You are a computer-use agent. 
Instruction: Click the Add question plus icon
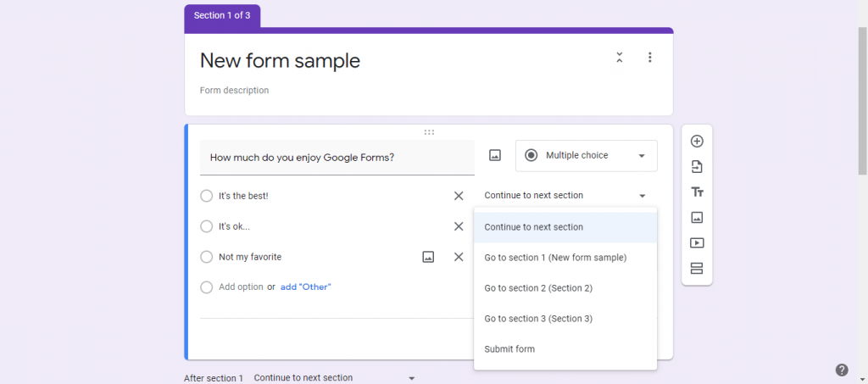697,142
